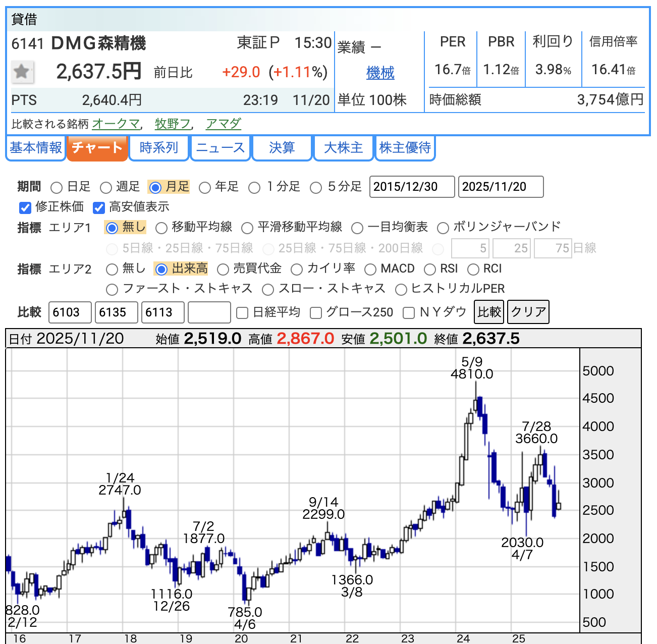
Task: Click the start date field 2015/12/30
Action: (x=412, y=187)
